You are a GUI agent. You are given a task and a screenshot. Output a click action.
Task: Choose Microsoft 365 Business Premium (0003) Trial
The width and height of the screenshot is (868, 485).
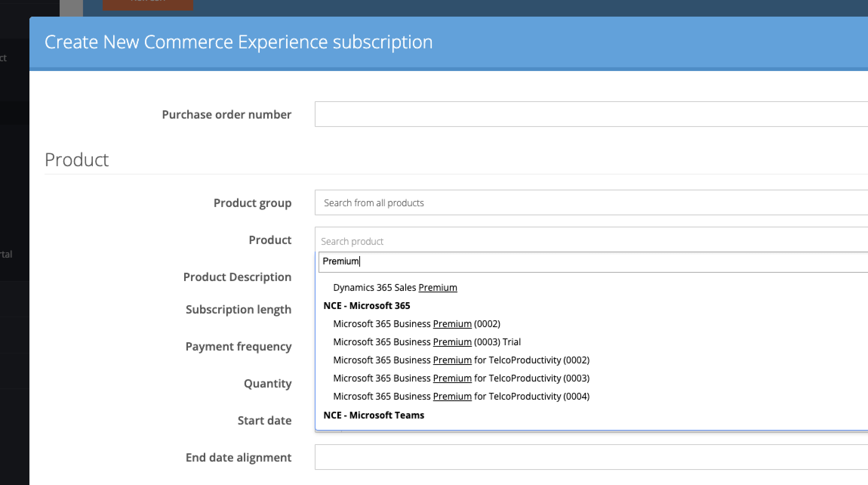pyautogui.click(x=427, y=342)
